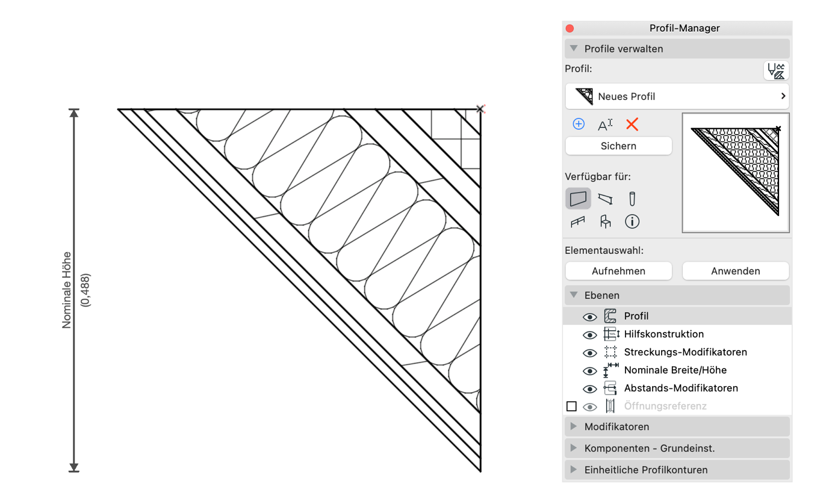The width and height of the screenshot is (835, 504).
Task: Click the add new profile plus icon
Action: tap(579, 124)
